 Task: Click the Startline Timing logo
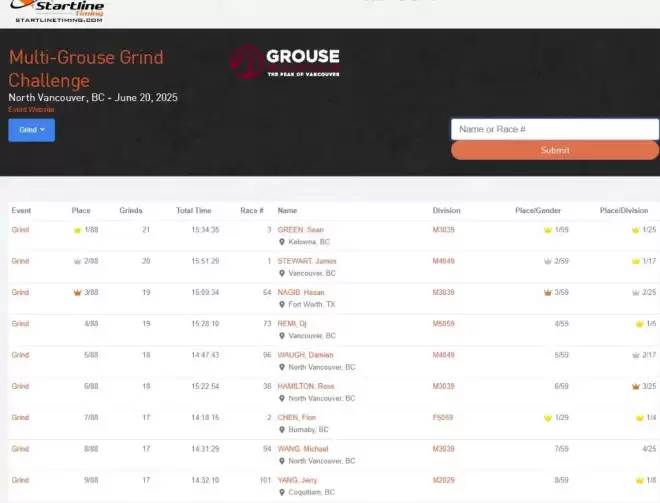point(58,11)
